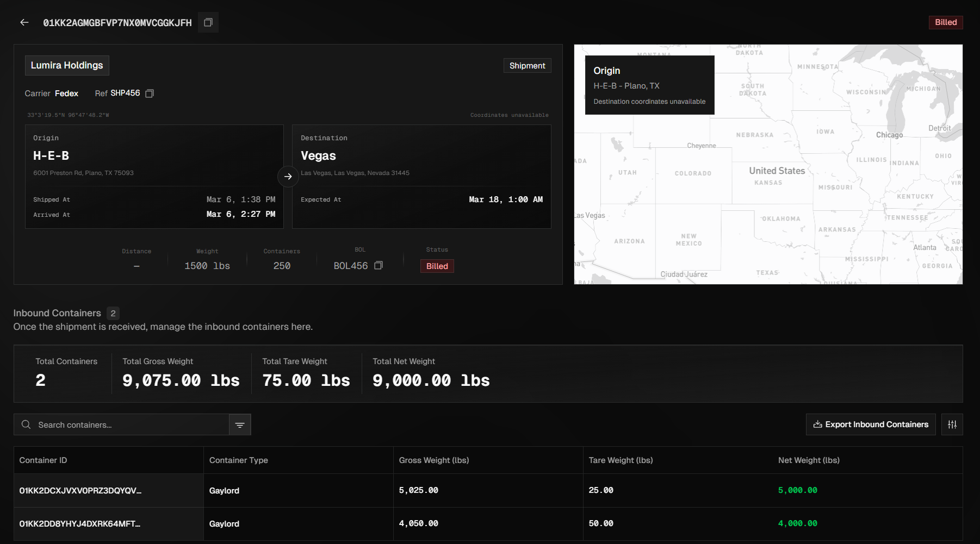Click the arrow between Origin and Destination cards
The image size is (980, 544).
coord(288,177)
